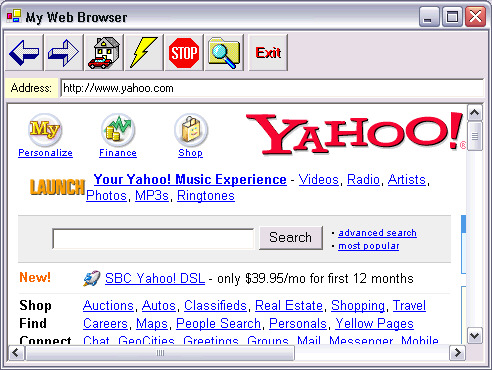Click the Exit toolbar button
The width and height of the screenshot is (492, 370).
pos(268,52)
